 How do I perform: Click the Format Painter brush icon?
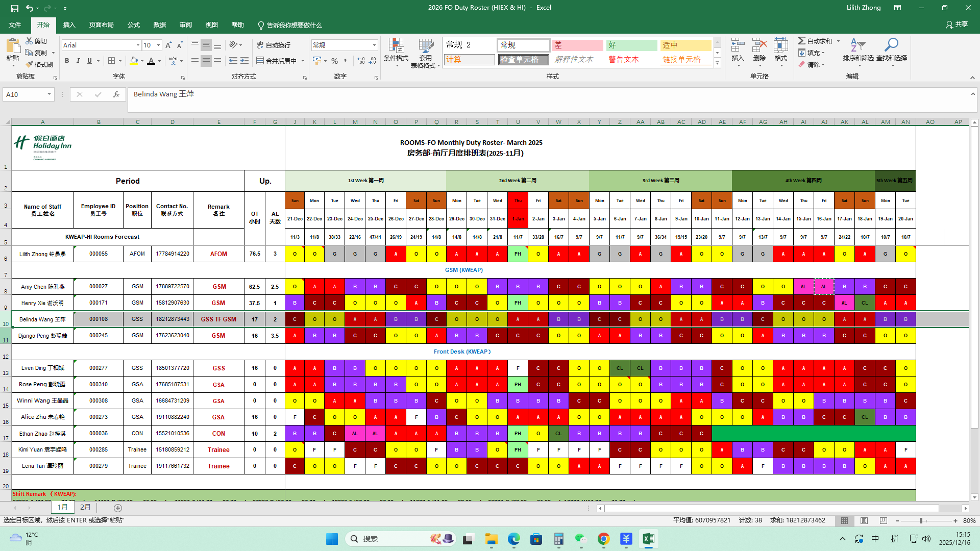29,64
